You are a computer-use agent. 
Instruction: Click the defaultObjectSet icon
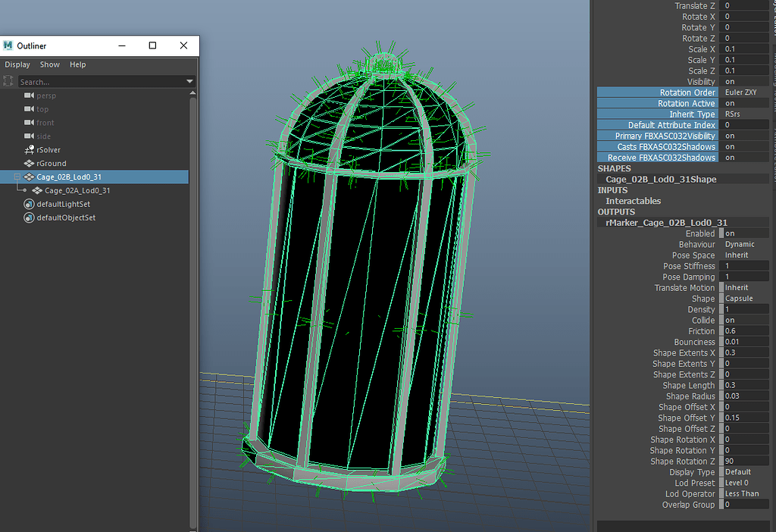coord(27,217)
